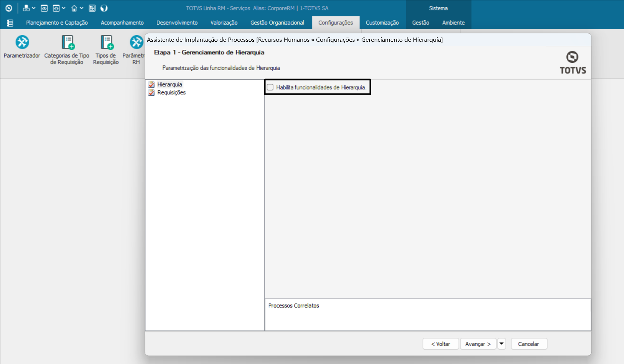Open the side menu list icon
Image resolution: width=624 pixels, height=364 pixels.
(x=10, y=23)
